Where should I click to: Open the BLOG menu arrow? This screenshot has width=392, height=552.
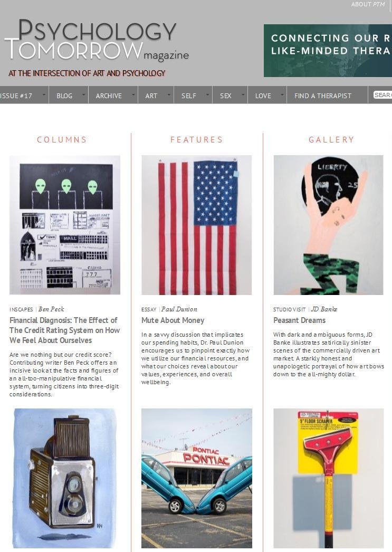[84, 94]
